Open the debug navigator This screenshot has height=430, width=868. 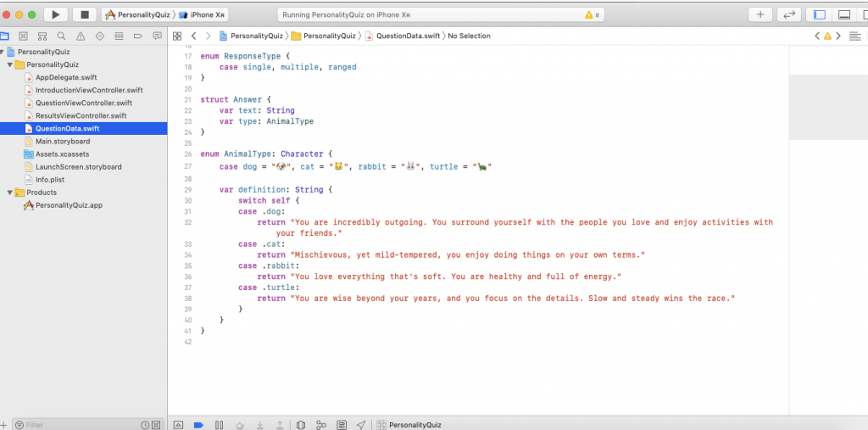(x=119, y=36)
